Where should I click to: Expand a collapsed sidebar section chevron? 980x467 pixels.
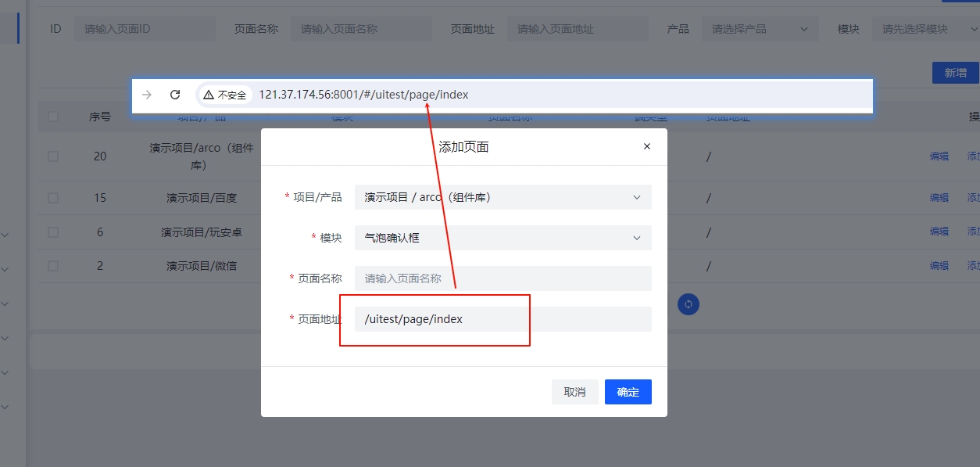click(x=5, y=234)
